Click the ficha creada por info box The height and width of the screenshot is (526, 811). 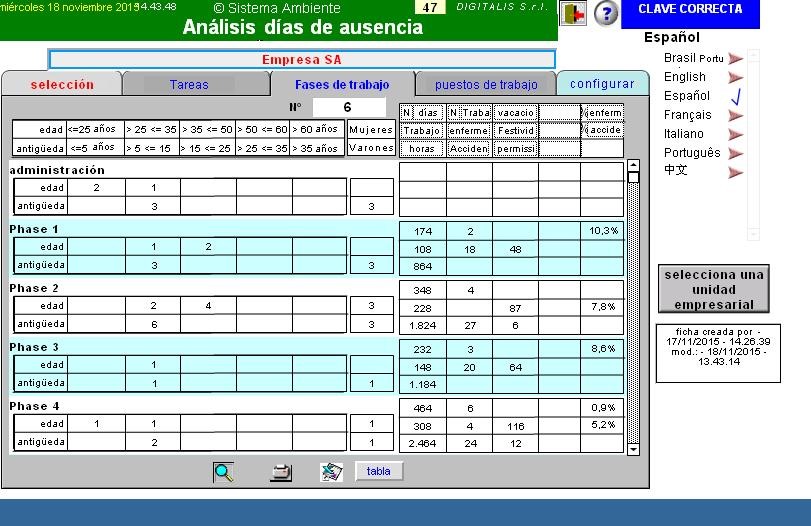718,353
